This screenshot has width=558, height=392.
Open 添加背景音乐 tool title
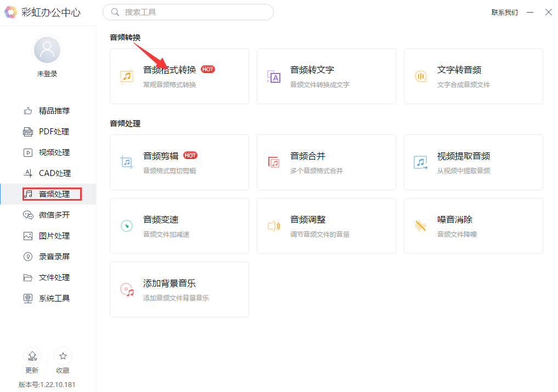click(x=170, y=283)
